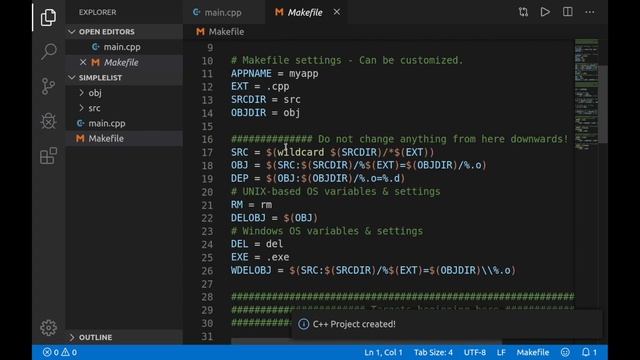Select Makefile in the file tree
640x360 pixels.
(x=124, y=138)
